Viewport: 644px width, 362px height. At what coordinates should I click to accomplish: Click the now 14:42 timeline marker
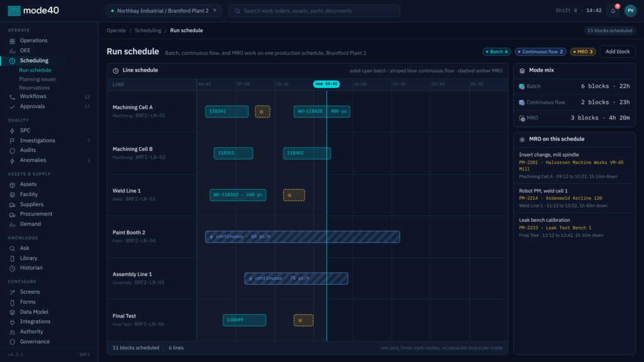pos(326,84)
